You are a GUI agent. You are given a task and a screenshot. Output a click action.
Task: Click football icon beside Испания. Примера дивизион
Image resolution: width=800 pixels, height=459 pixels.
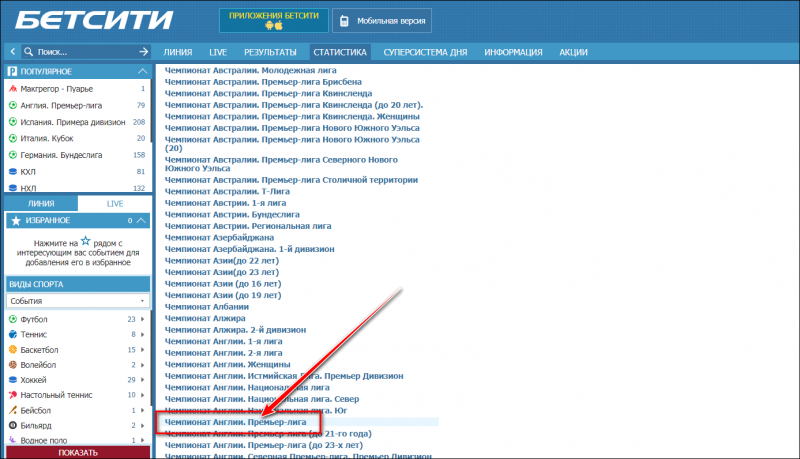(x=13, y=122)
